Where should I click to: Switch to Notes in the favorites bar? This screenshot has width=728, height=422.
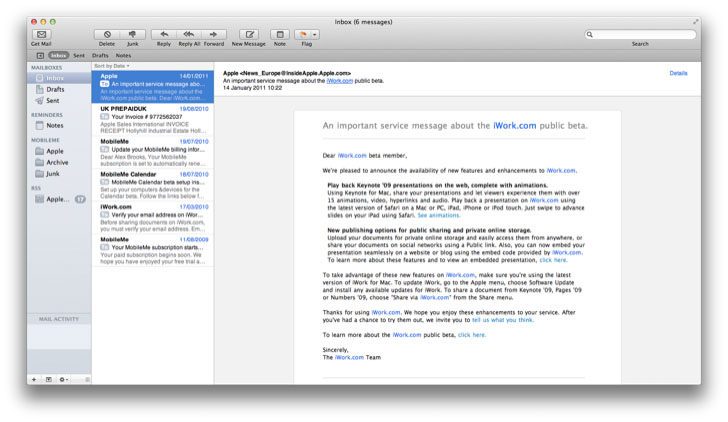[x=123, y=55]
